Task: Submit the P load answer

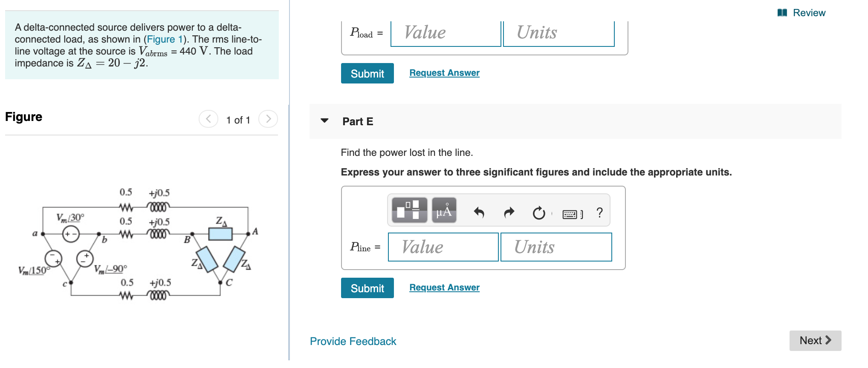Action: [367, 73]
